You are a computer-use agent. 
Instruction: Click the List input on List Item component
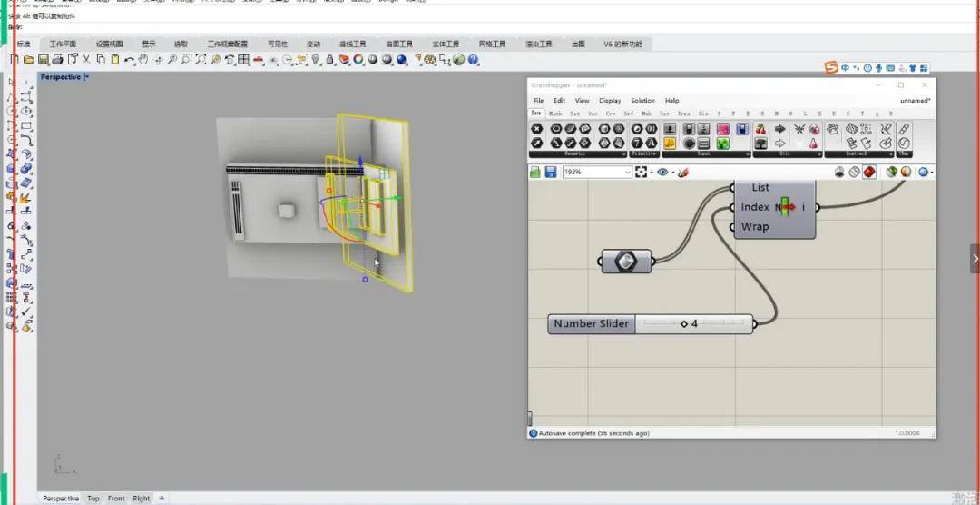pyautogui.click(x=760, y=187)
